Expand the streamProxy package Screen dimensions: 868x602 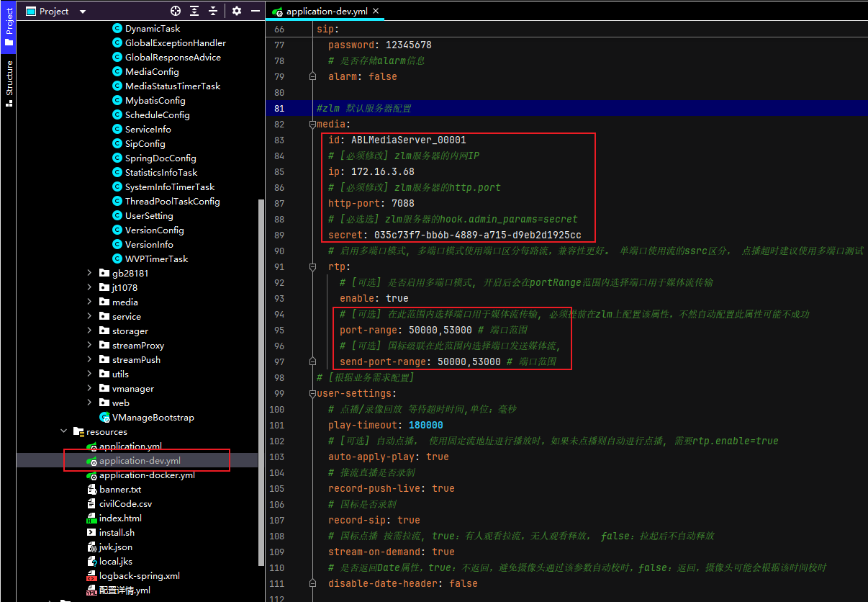[89, 345]
